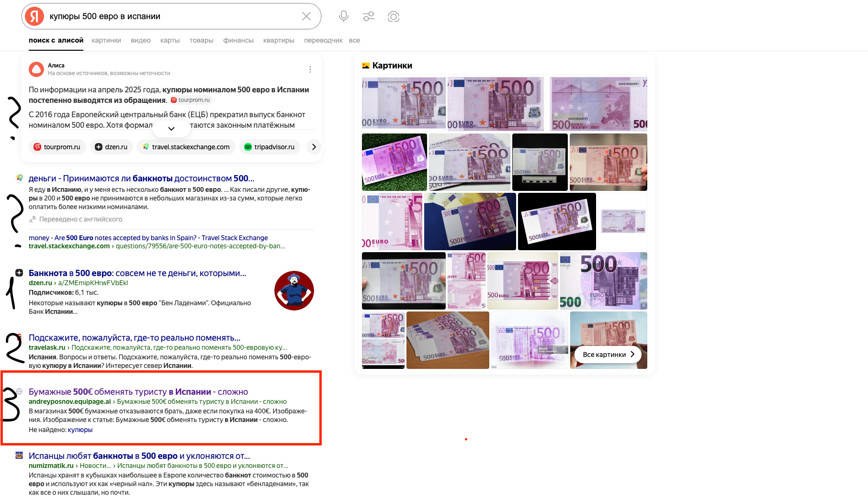Click the Alice assistant avatar icon
The height and width of the screenshot is (500, 868).
[x=36, y=69]
